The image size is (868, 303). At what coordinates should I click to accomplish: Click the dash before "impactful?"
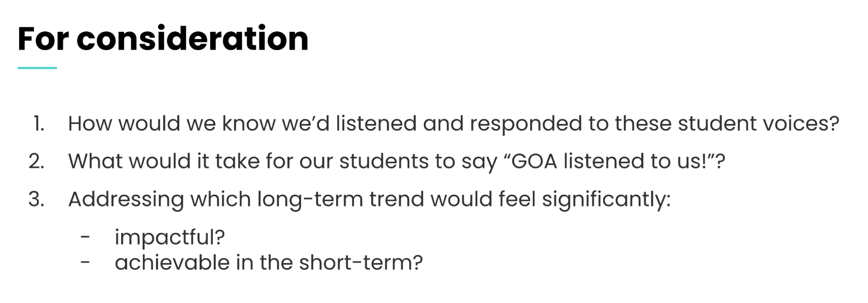(x=86, y=237)
